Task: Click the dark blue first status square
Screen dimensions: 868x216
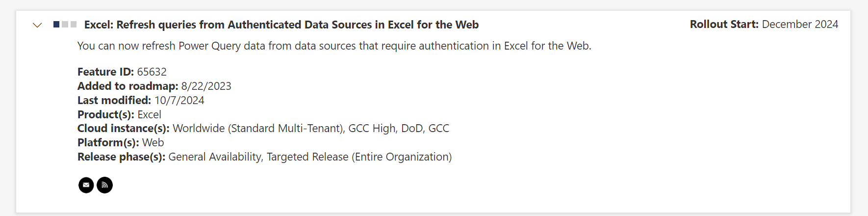Action: (56, 25)
